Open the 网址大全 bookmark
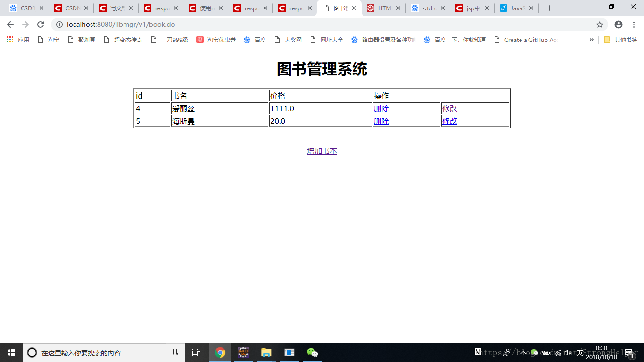644x362 pixels. click(x=326, y=40)
